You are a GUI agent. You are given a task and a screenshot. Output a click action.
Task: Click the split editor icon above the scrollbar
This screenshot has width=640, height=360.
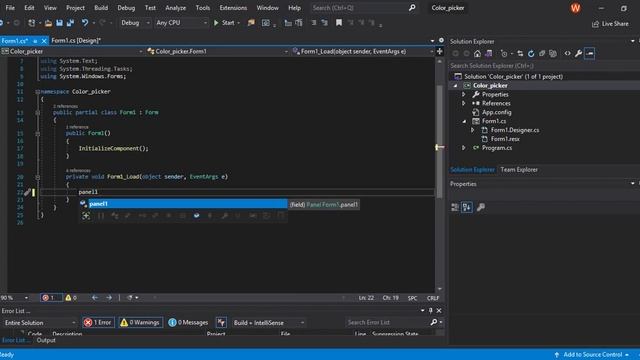[440, 51]
